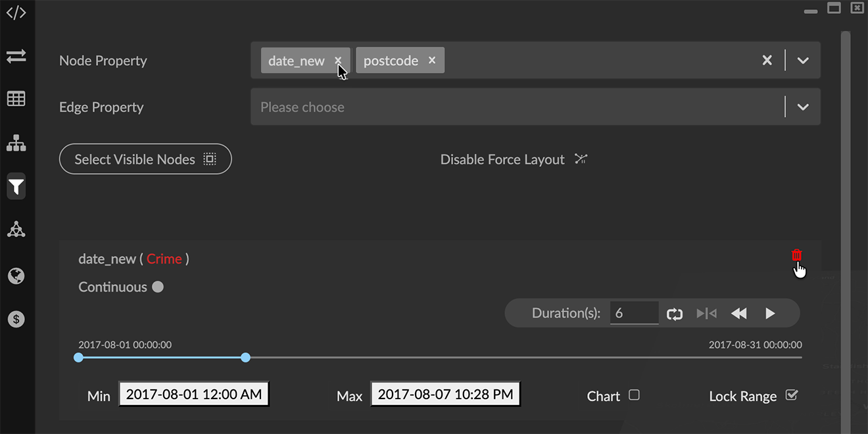Image resolution: width=868 pixels, height=434 pixels.
Task: Expand the Edge Property dropdown
Action: [803, 107]
